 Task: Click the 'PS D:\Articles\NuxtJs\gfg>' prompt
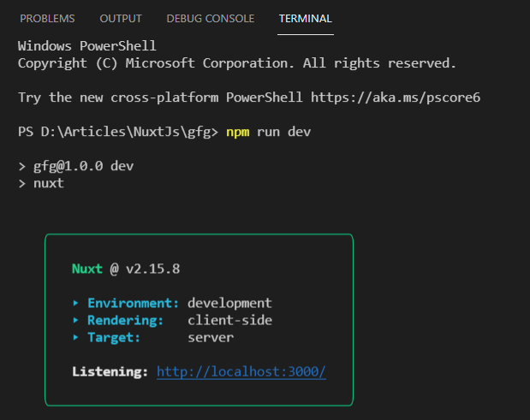click(118, 132)
